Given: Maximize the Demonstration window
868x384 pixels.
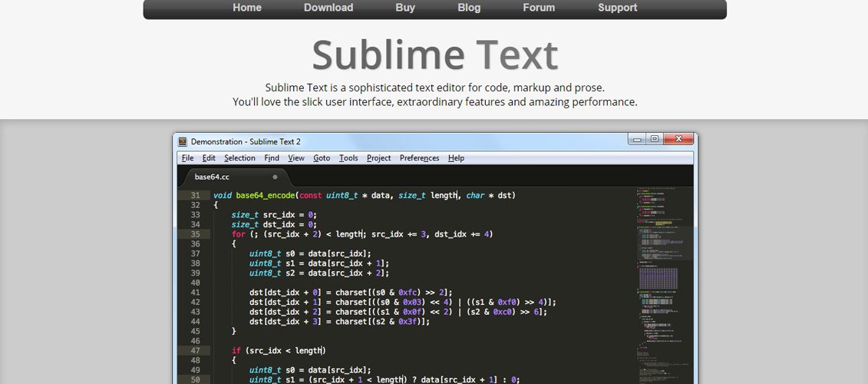Looking at the screenshot, I should coord(655,139).
